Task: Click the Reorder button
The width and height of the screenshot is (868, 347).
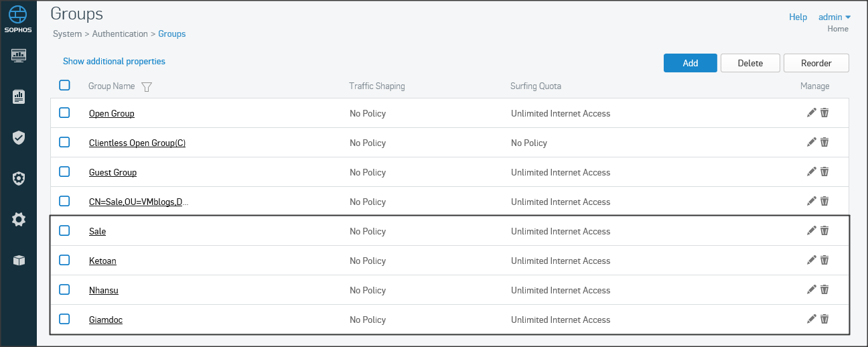Action: [816, 63]
